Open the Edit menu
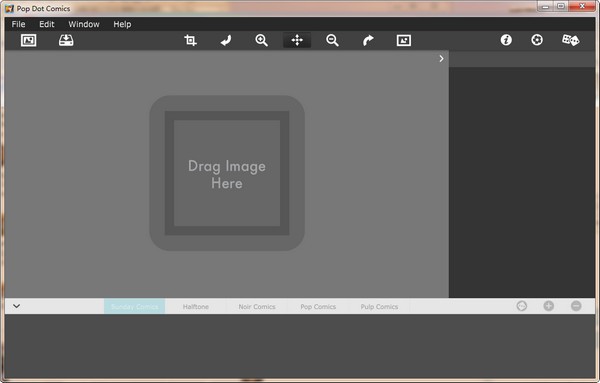 pyautogui.click(x=47, y=24)
